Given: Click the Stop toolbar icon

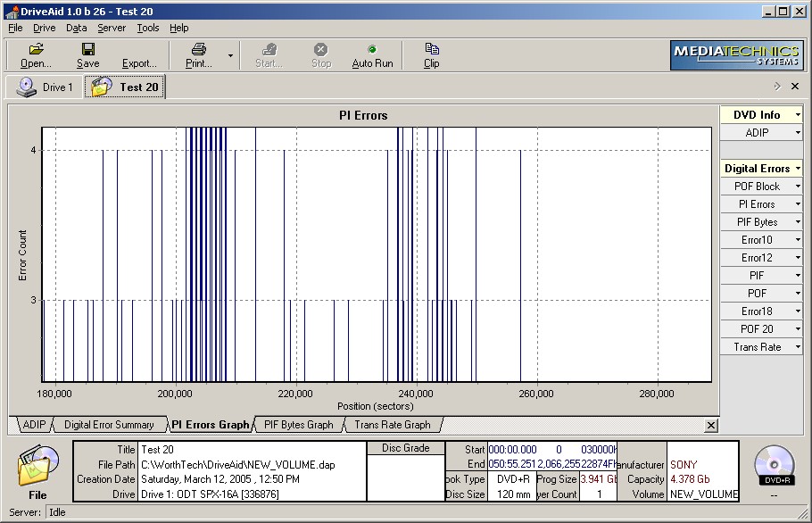Looking at the screenshot, I should click(x=321, y=50).
